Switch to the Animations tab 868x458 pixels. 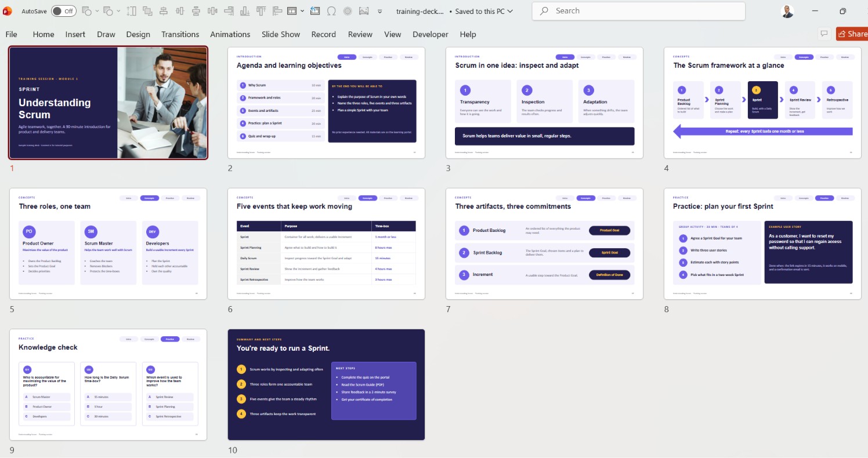[x=230, y=34]
